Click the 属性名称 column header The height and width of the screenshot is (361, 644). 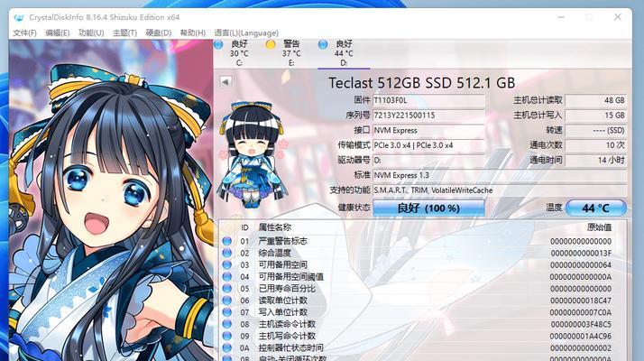click(274, 227)
